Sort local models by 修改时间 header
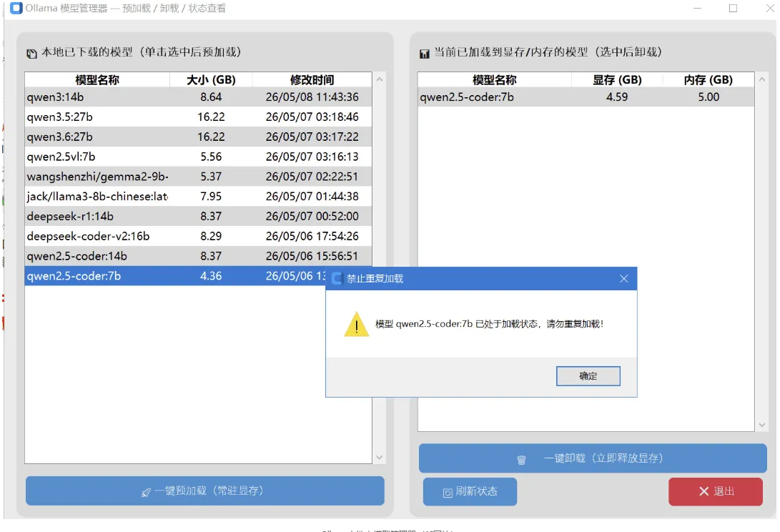This screenshot has height=532, width=780. point(312,79)
